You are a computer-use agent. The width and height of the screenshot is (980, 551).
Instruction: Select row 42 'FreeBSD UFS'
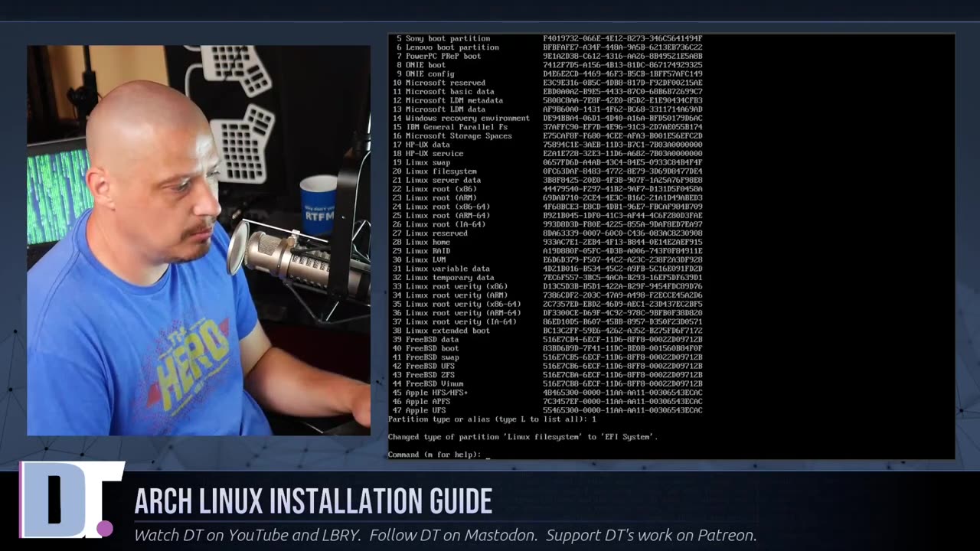click(x=547, y=367)
